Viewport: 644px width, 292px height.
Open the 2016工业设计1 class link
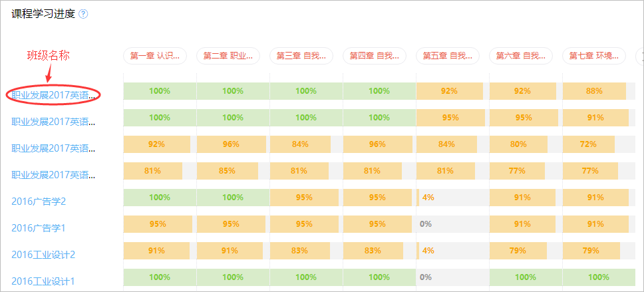[x=43, y=281]
